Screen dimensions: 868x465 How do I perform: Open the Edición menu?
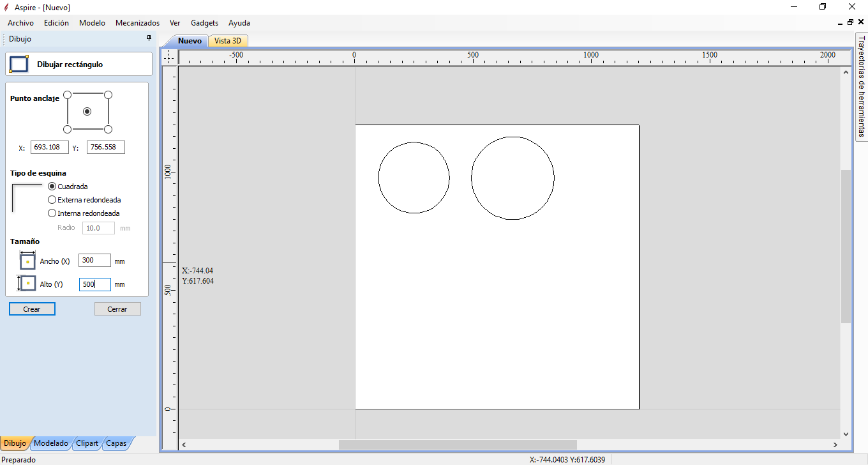point(56,22)
